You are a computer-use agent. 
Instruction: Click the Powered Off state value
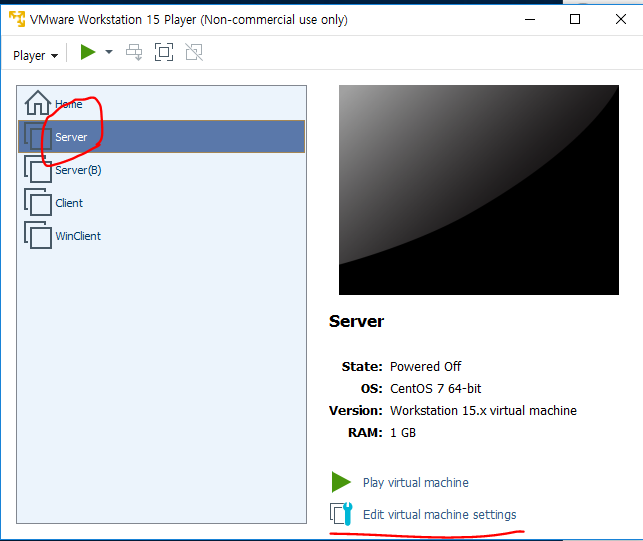[425, 366]
